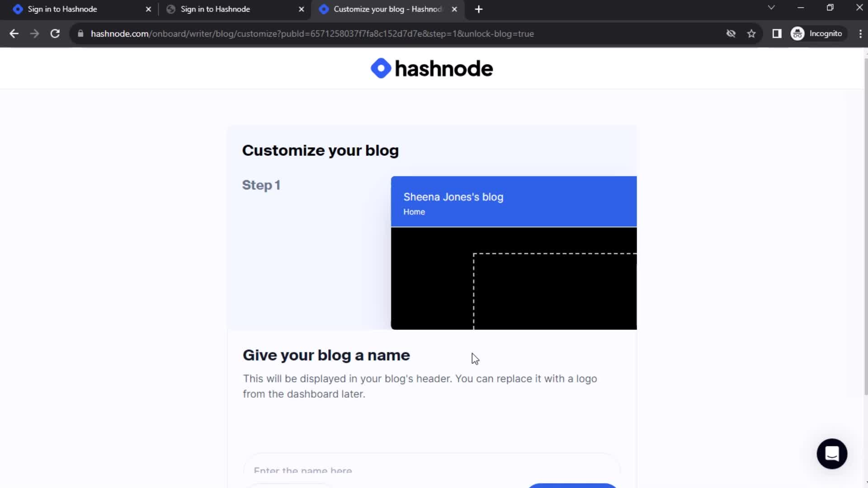The image size is (868, 488).
Task: Toggle the browser side panel icon
Action: click(777, 33)
